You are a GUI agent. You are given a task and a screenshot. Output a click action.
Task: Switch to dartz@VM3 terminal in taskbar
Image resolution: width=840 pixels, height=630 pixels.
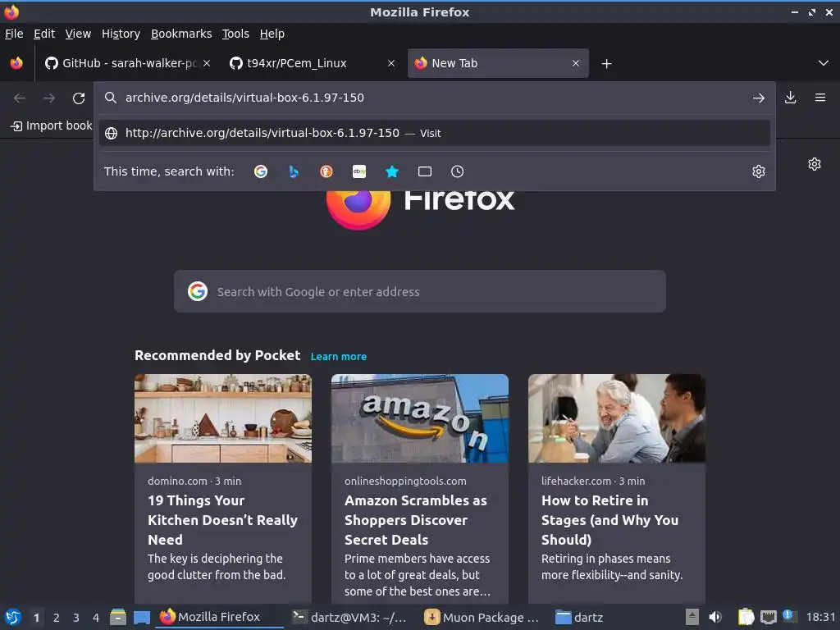tap(349, 617)
